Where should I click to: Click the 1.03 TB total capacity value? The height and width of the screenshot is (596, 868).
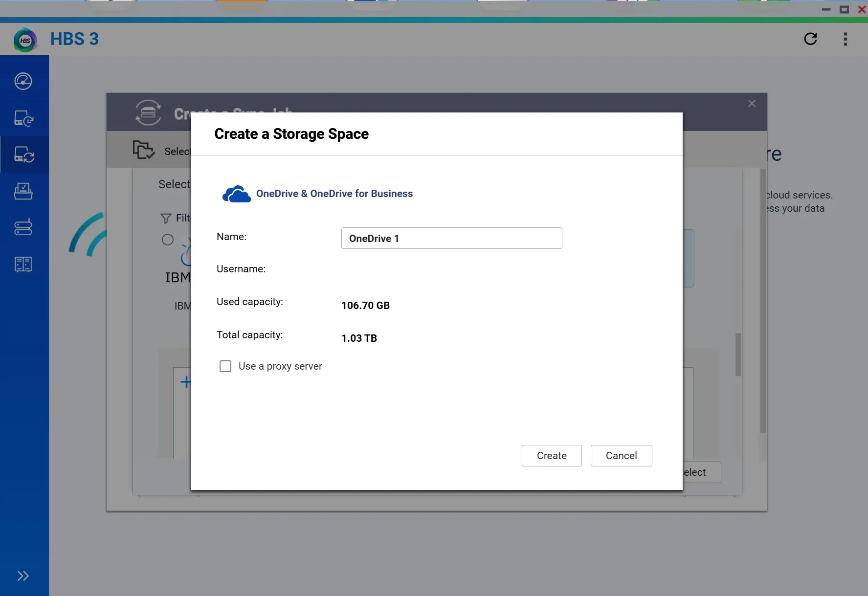[359, 338]
